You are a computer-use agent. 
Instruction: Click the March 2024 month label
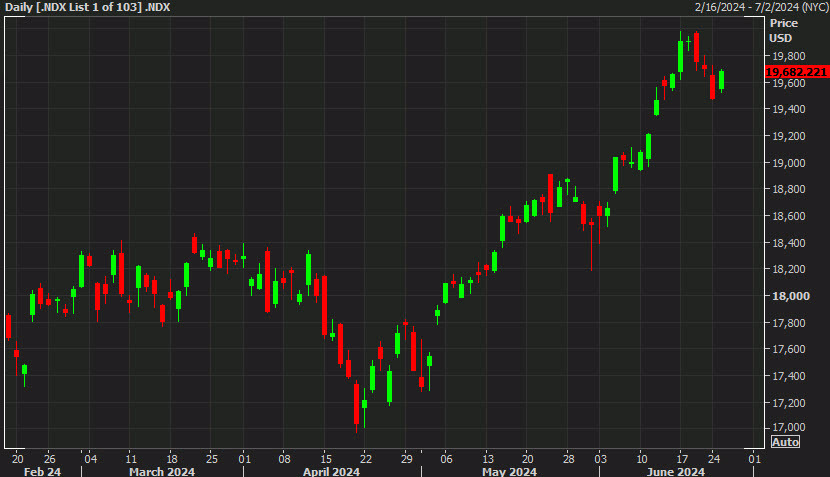162,471
